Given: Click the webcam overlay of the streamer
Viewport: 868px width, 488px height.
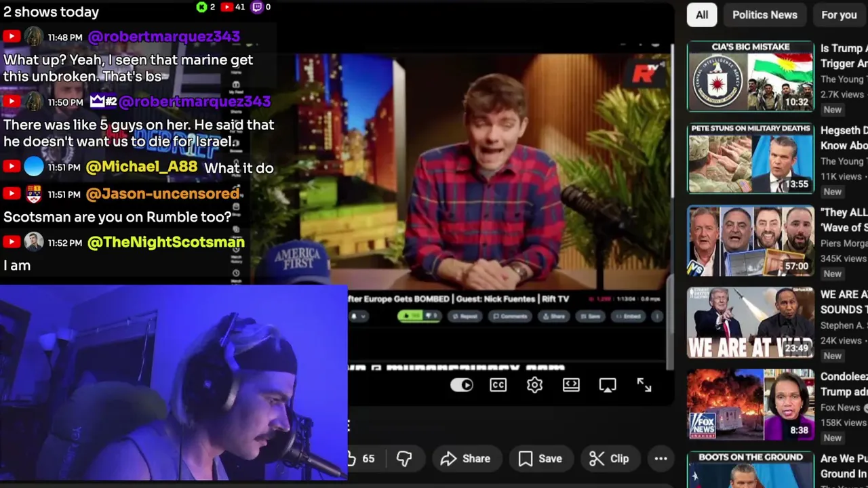Looking at the screenshot, I should (x=174, y=383).
